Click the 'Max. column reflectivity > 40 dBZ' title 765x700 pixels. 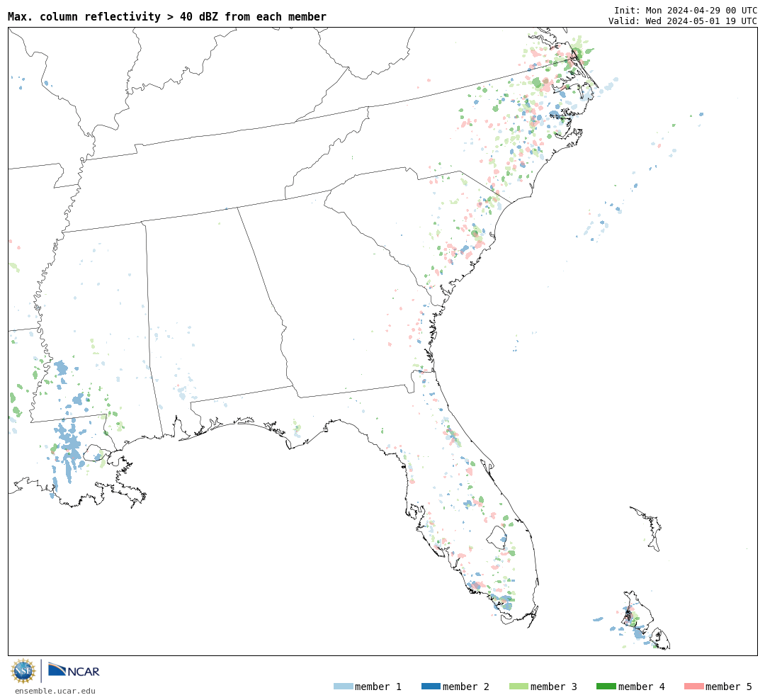pos(167,16)
